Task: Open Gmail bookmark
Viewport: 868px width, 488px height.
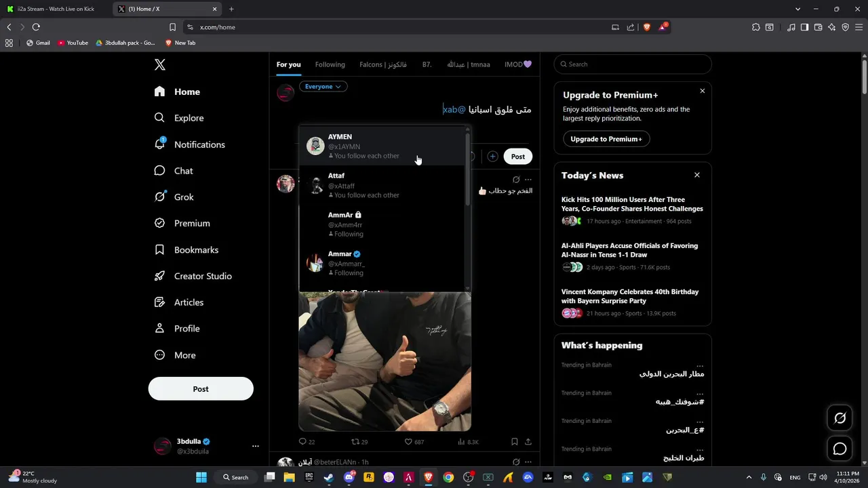Action: 38,43
